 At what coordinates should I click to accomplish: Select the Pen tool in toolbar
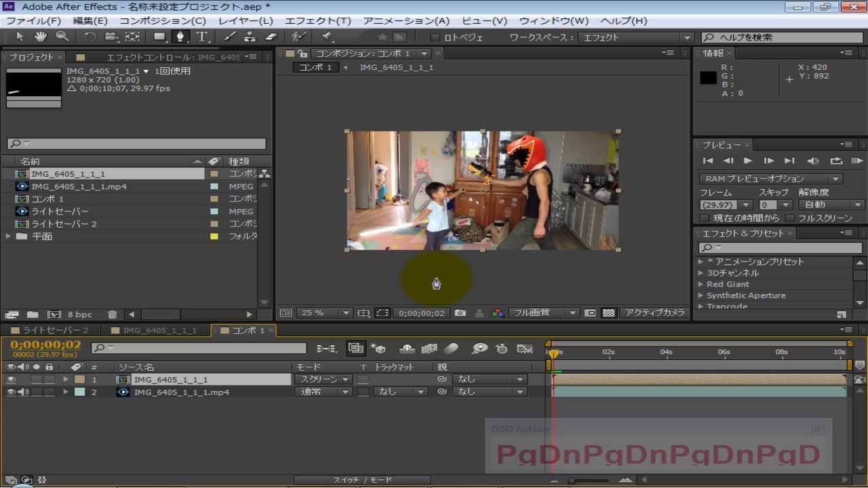tap(180, 37)
